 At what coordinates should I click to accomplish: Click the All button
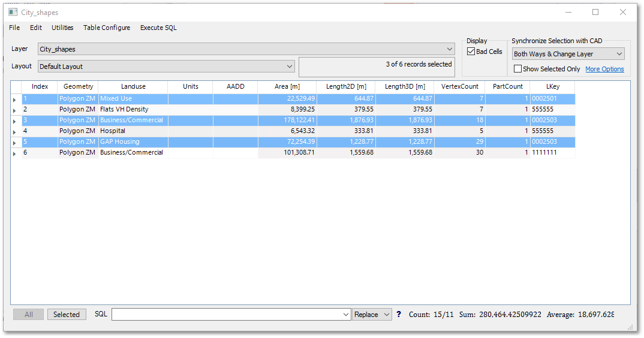pyautogui.click(x=28, y=315)
